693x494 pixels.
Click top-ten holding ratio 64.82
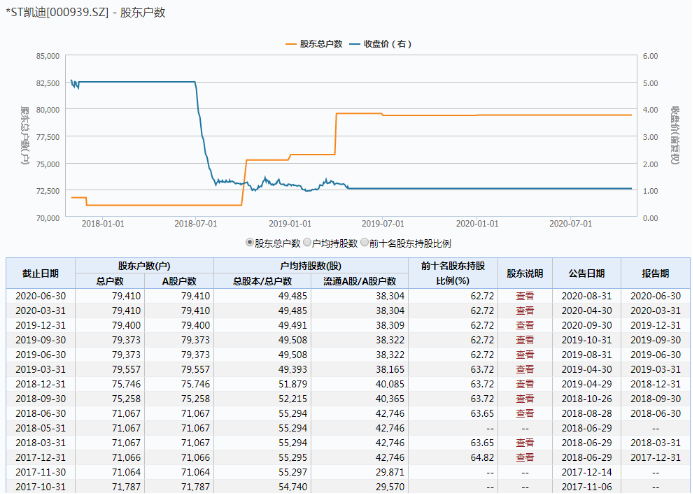482,457
